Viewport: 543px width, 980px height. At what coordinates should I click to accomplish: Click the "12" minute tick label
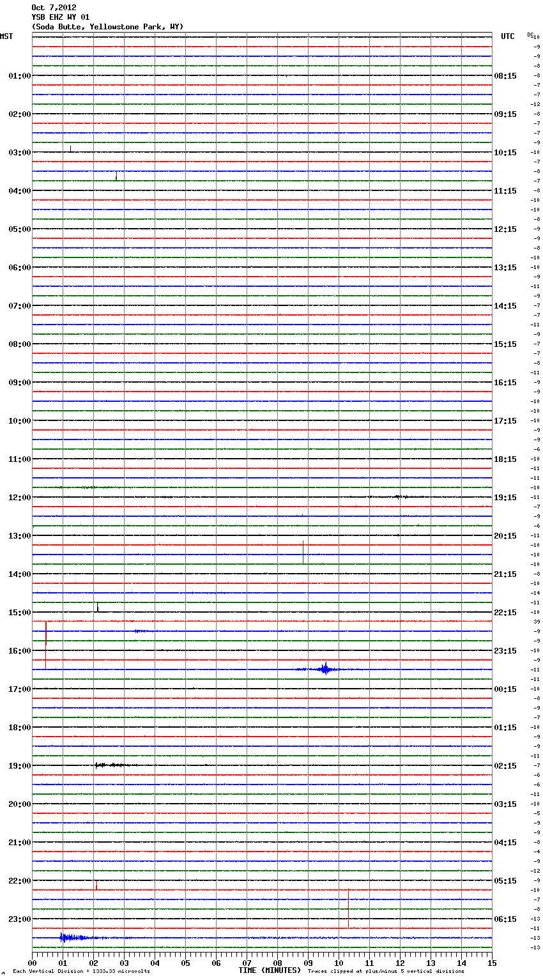point(400,962)
